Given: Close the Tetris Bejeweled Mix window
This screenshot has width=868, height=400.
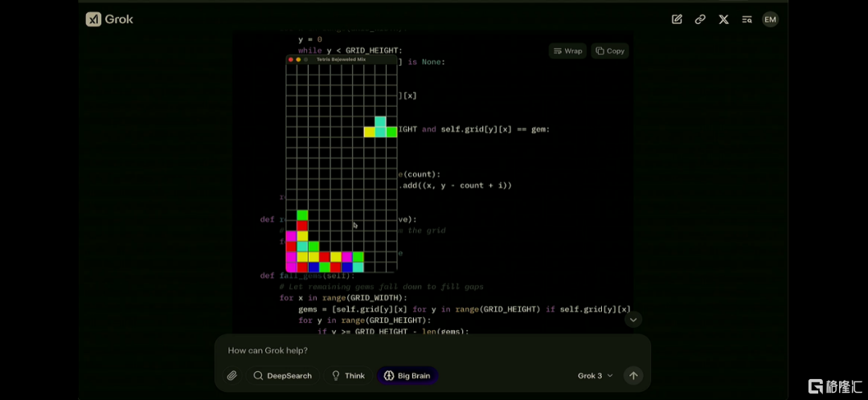Looking at the screenshot, I should tap(291, 59).
